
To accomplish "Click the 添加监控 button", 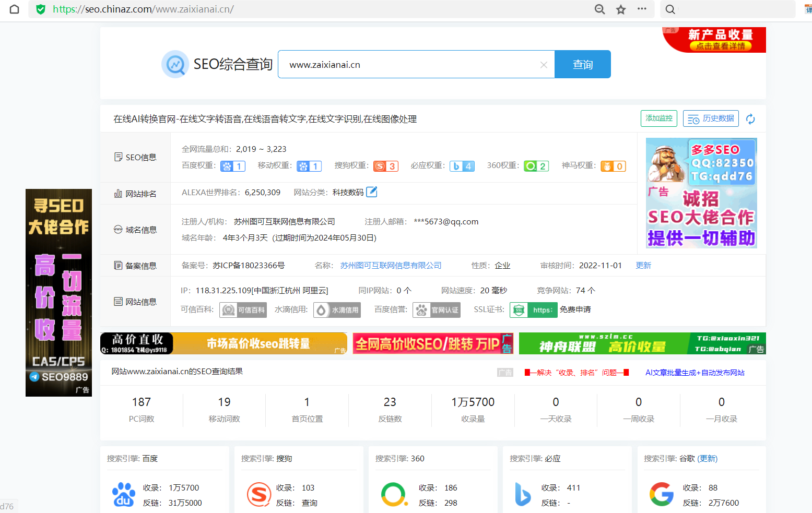I will (659, 118).
